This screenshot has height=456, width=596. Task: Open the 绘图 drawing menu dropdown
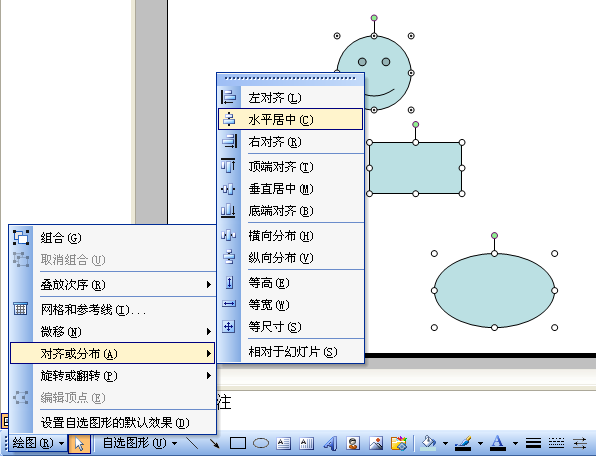(x=37, y=443)
